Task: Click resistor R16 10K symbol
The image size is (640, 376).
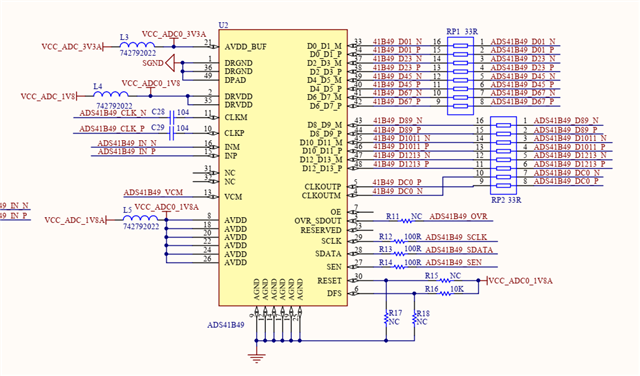Action: pyautogui.click(x=445, y=293)
